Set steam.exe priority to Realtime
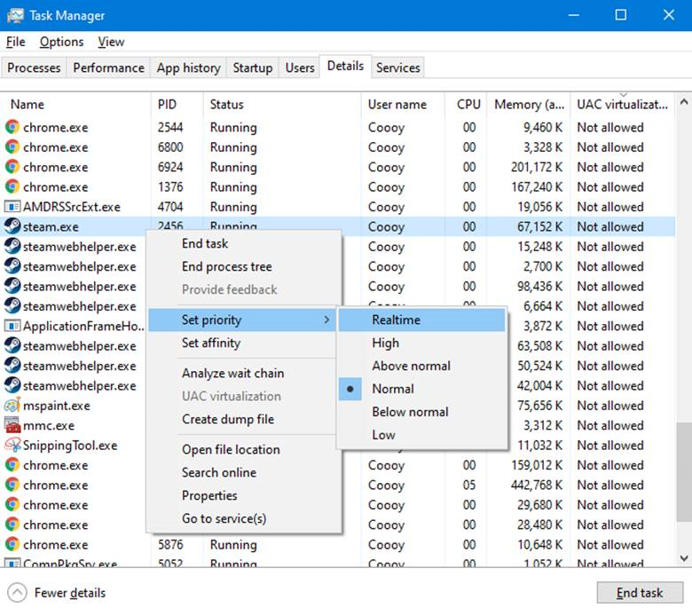Image resolution: width=692 pixels, height=616 pixels. [421, 320]
